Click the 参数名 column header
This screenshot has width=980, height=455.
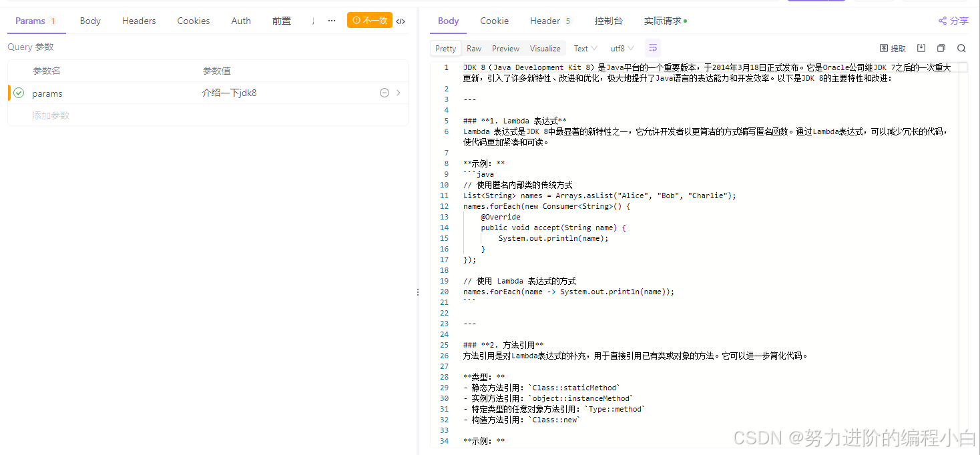[x=47, y=71]
